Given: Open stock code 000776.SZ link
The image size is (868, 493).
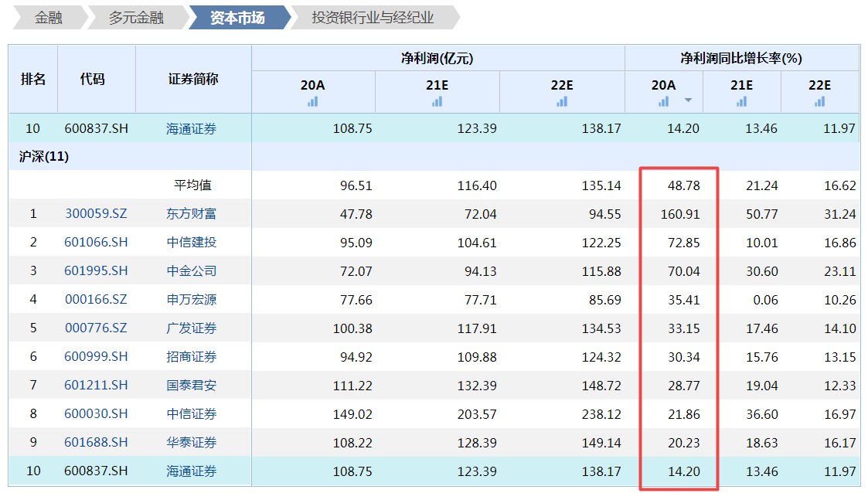Looking at the screenshot, I should [97, 328].
